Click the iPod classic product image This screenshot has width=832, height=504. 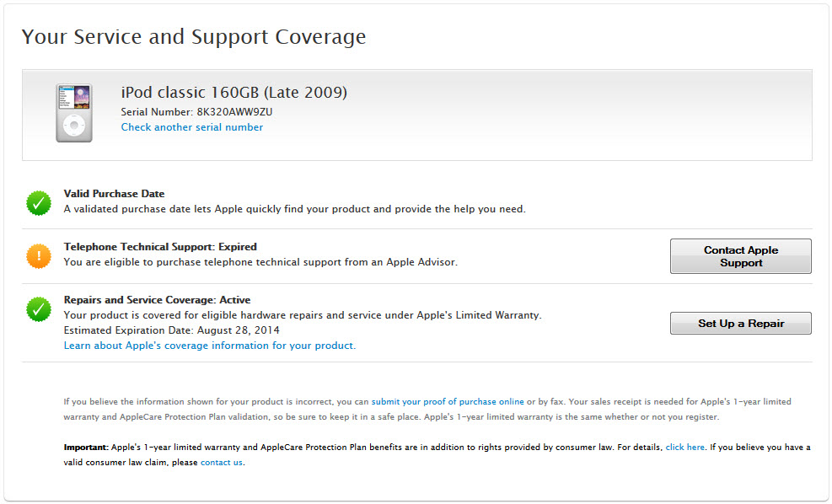point(74,112)
